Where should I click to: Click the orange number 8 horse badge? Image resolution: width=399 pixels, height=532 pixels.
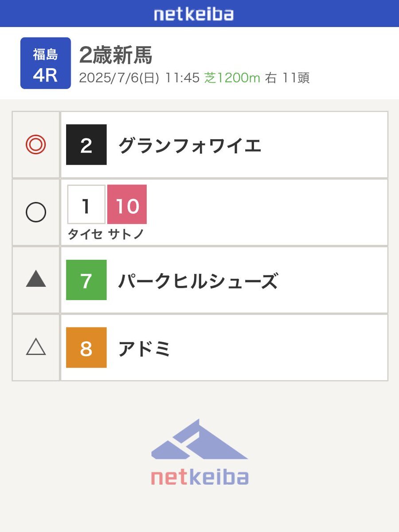click(x=86, y=348)
